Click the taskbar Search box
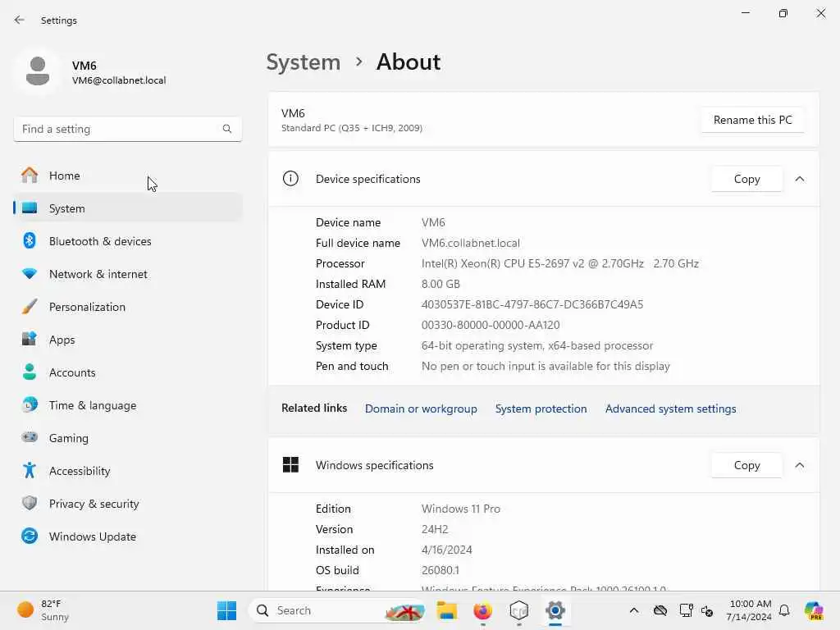 click(x=337, y=610)
